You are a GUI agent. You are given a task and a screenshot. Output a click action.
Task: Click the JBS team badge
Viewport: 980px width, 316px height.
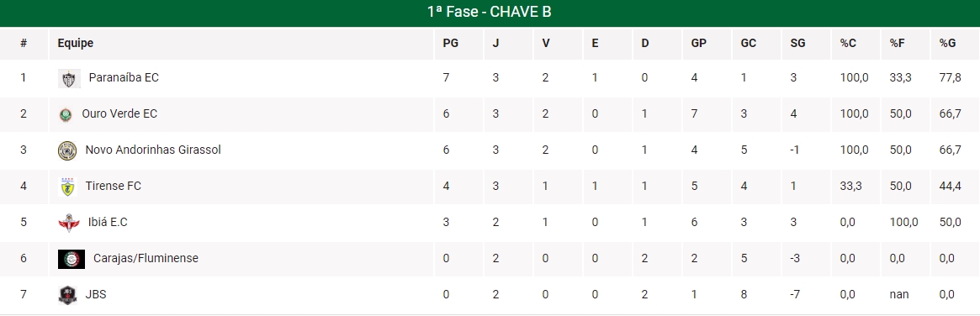pyautogui.click(x=66, y=295)
